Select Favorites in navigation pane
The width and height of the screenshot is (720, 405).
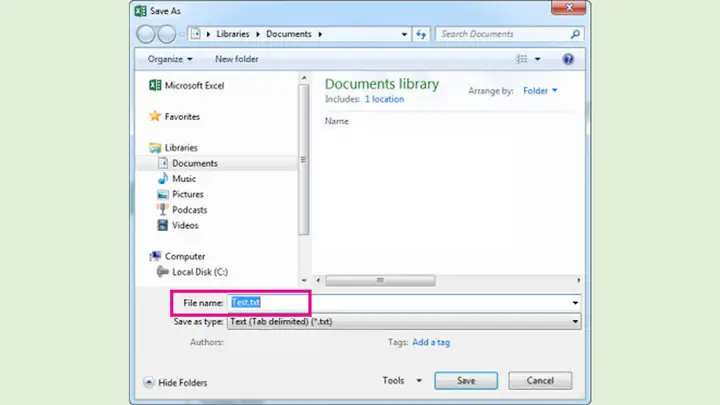point(182,117)
